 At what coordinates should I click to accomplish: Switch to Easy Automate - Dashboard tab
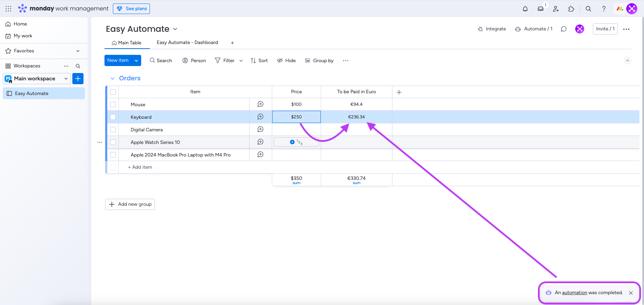(x=187, y=43)
